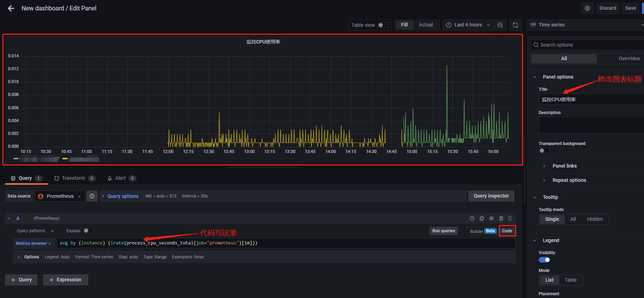Open the data source help icon

[92, 196]
